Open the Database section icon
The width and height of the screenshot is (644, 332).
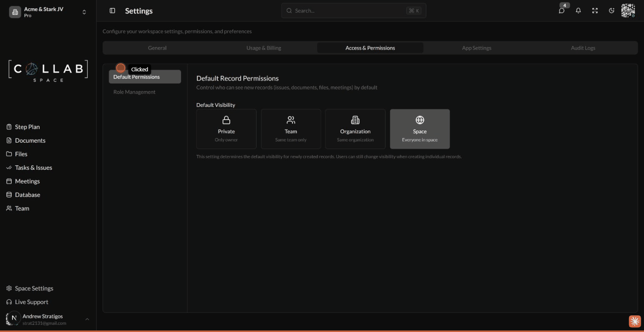pyautogui.click(x=10, y=194)
